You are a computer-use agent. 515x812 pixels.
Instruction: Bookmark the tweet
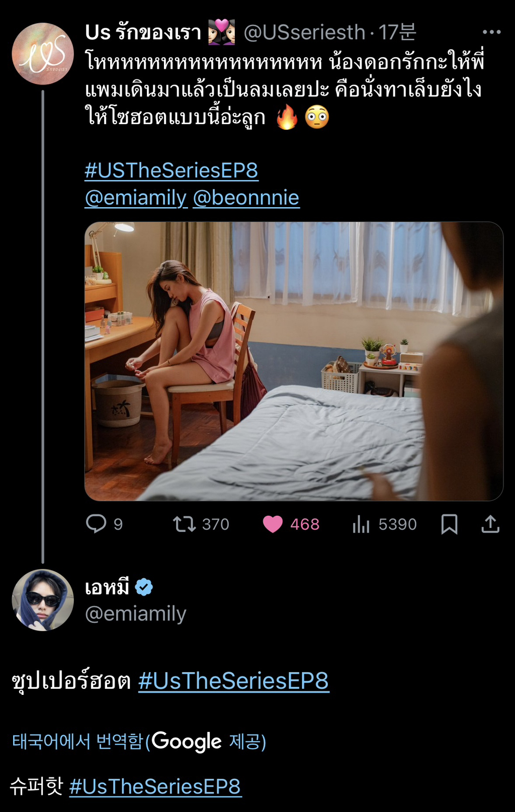tap(449, 524)
